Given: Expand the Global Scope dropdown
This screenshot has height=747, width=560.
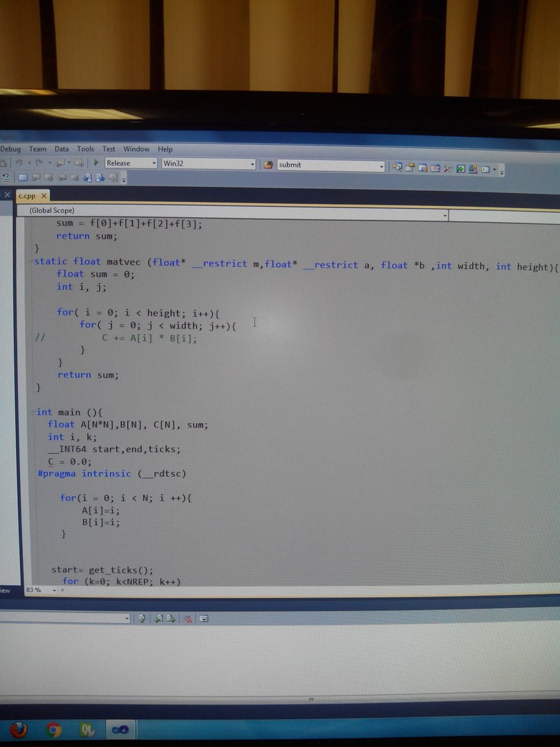Looking at the screenshot, I should [x=445, y=216].
